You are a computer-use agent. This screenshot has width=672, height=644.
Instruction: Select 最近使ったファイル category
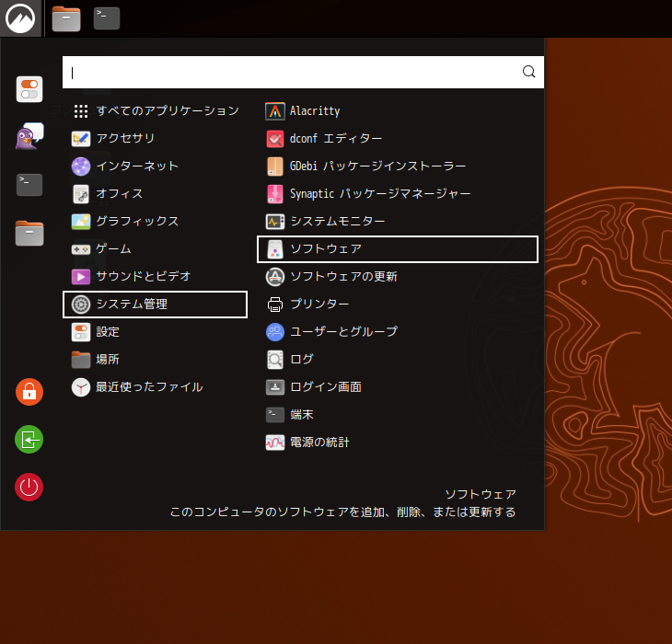[x=156, y=387]
